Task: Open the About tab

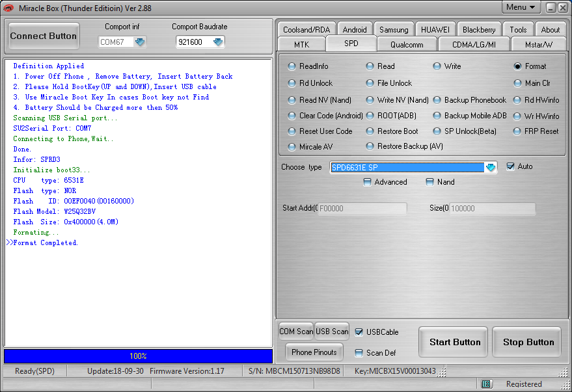Action: [550, 29]
